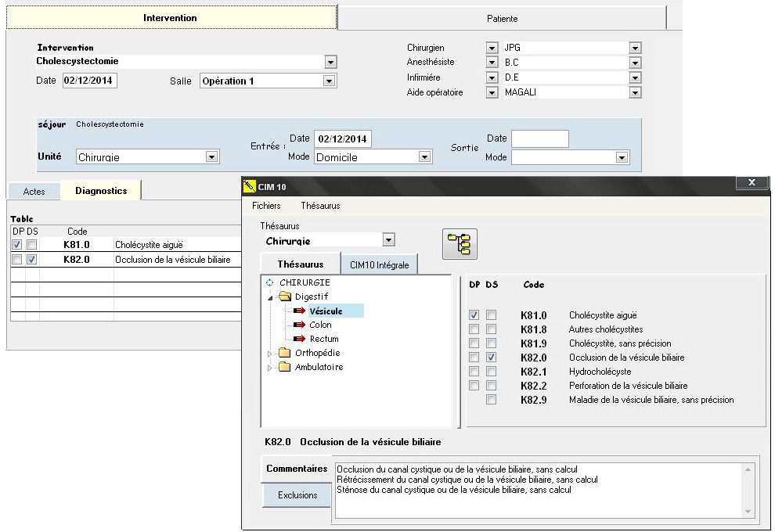Check DS for K82.2 Perforation de la vésicule

[x=491, y=385]
